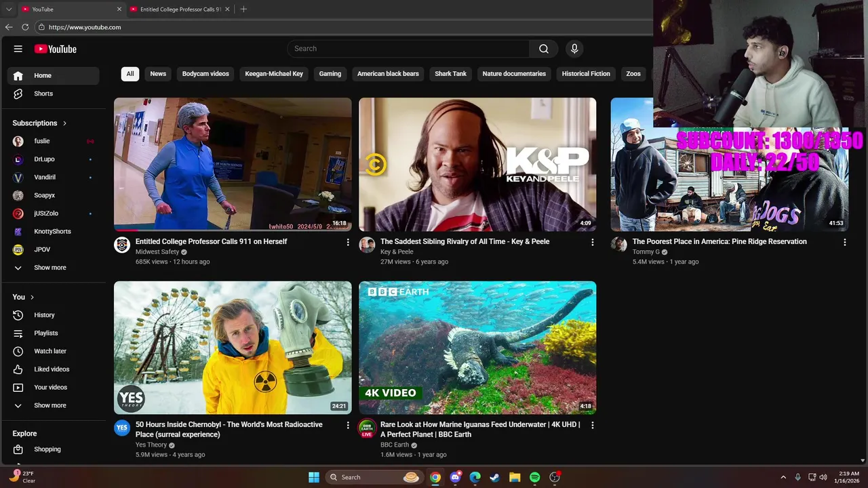Reload the page in the browser

25,27
